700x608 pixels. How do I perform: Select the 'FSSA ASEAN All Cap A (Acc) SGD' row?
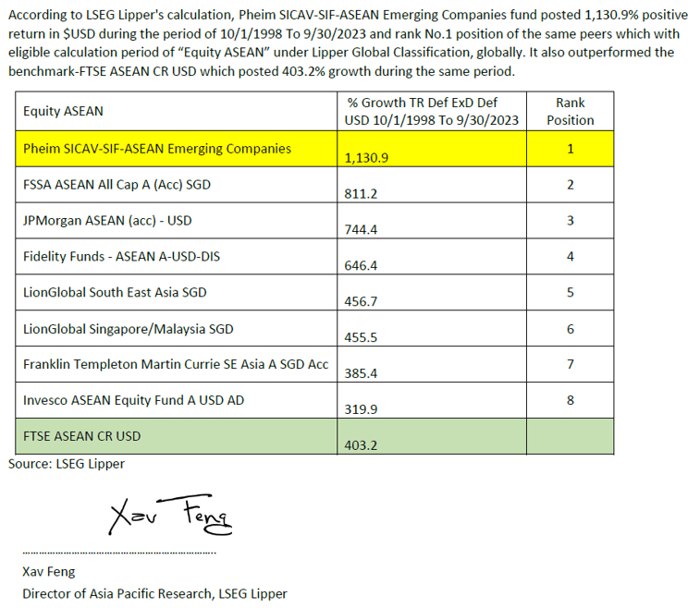314,185
